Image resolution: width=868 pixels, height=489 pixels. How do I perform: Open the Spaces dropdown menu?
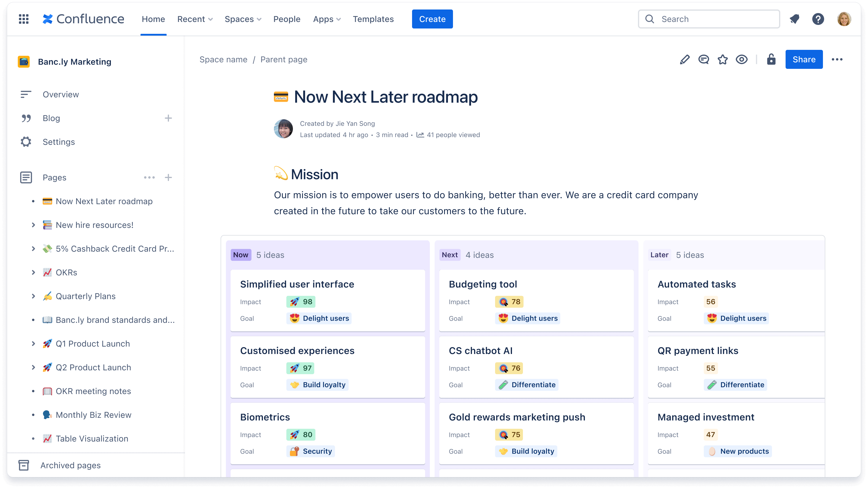click(242, 19)
